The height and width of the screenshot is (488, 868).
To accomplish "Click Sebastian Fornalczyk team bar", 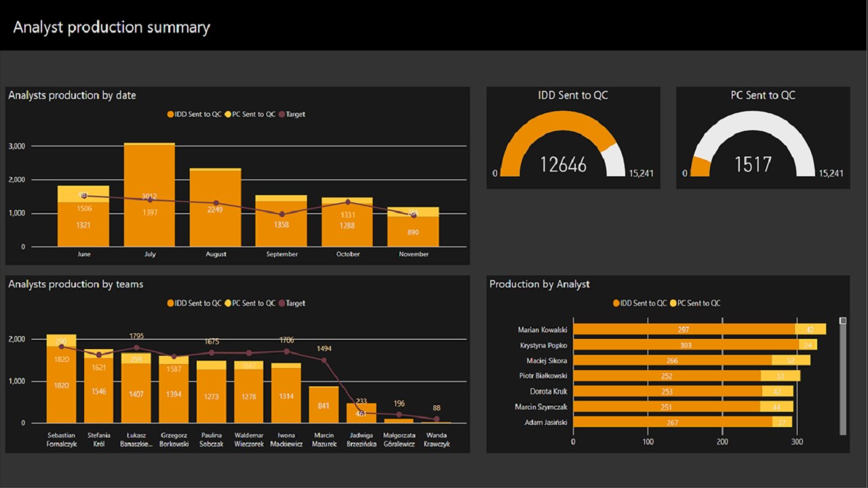I will tap(61, 379).
